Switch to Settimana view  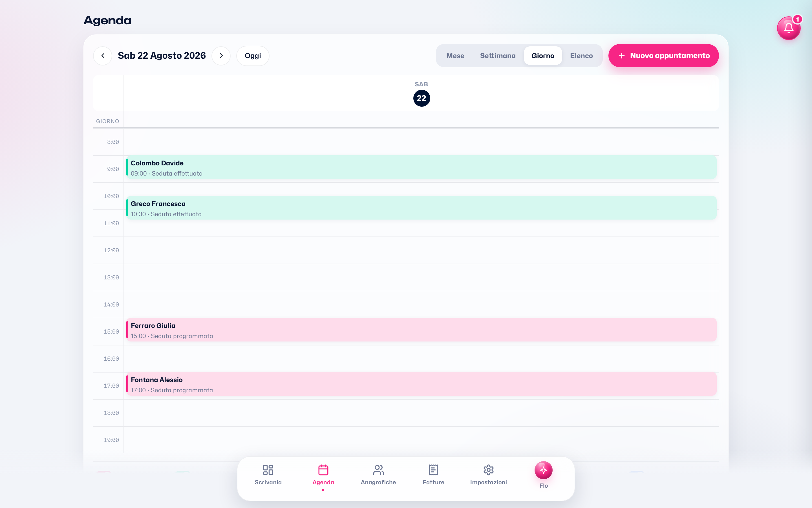click(x=498, y=56)
